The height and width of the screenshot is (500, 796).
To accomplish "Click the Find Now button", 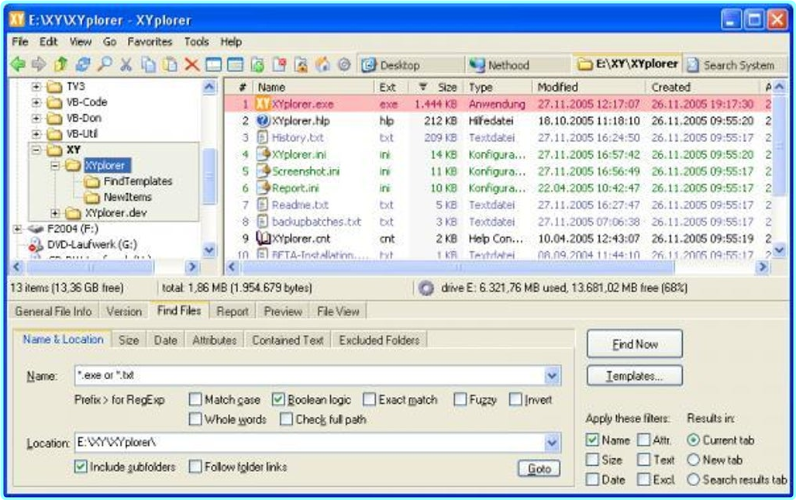I will tap(635, 344).
